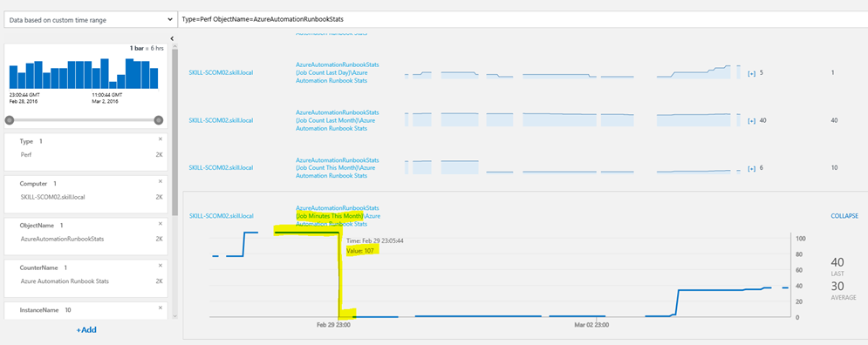Remove the Type filter with X
Screen dimensions: 868x345
point(161,139)
